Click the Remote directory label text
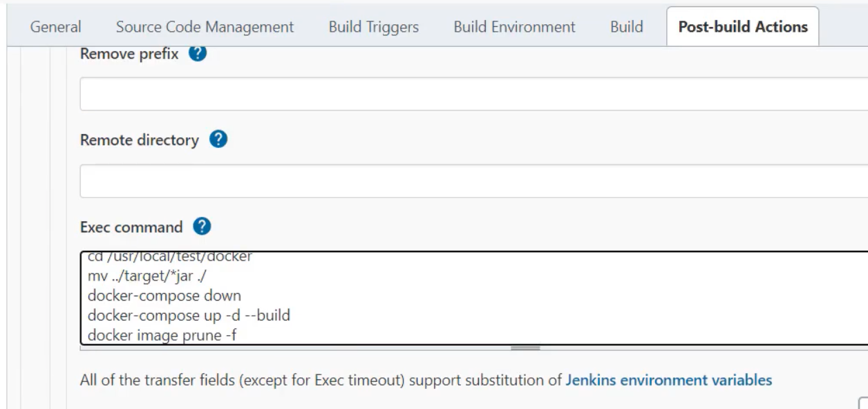The height and width of the screenshot is (409, 868). (140, 140)
